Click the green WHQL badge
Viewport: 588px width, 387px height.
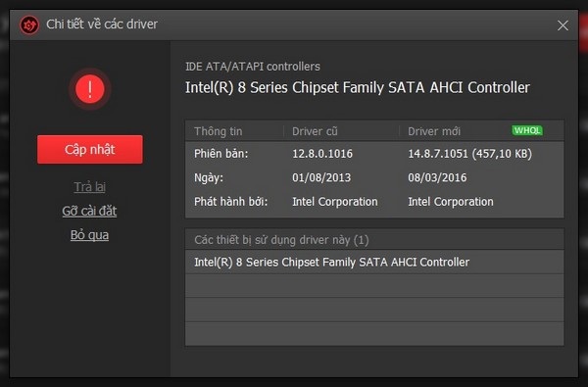coord(527,130)
